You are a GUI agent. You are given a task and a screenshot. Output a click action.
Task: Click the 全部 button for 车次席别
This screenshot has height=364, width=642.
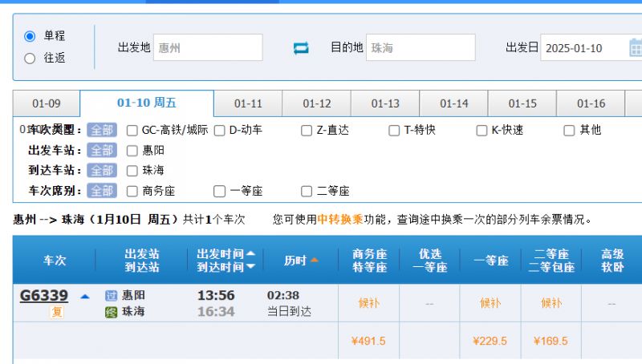click(x=102, y=191)
